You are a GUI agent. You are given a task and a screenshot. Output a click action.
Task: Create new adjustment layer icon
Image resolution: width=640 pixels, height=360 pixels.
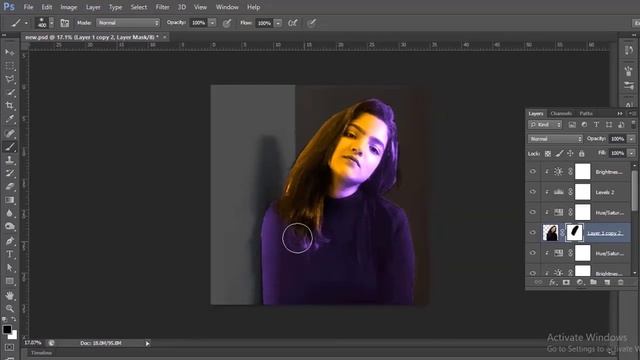[580, 282]
